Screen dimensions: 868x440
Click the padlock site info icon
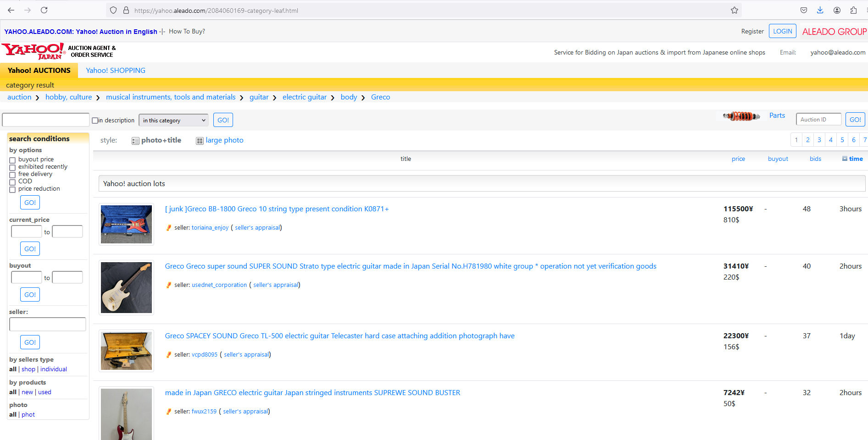tap(126, 10)
